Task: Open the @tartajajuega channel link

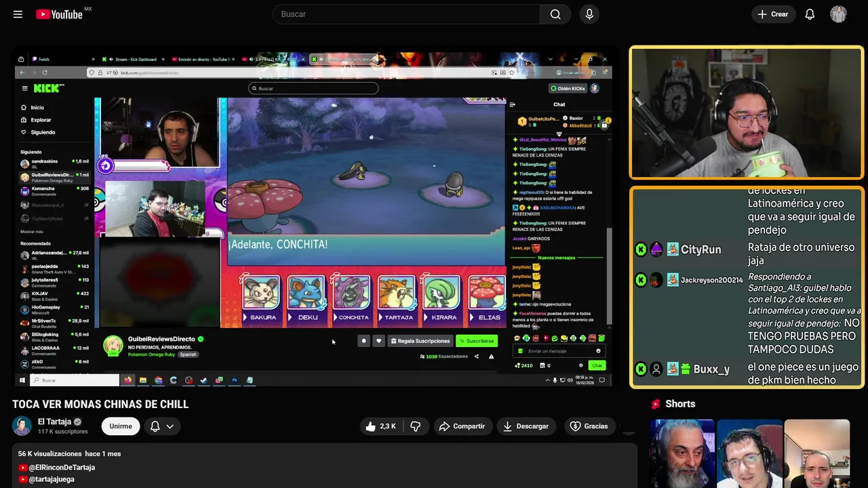Action: pyautogui.click(x=52, y=479)
